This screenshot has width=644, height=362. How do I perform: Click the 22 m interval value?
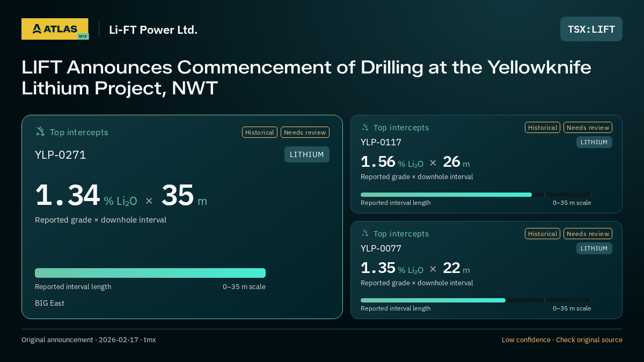[456, 268]
